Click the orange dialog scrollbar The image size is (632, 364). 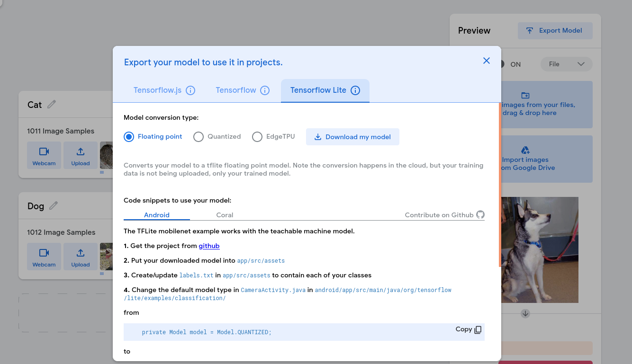tap(500, 185)
